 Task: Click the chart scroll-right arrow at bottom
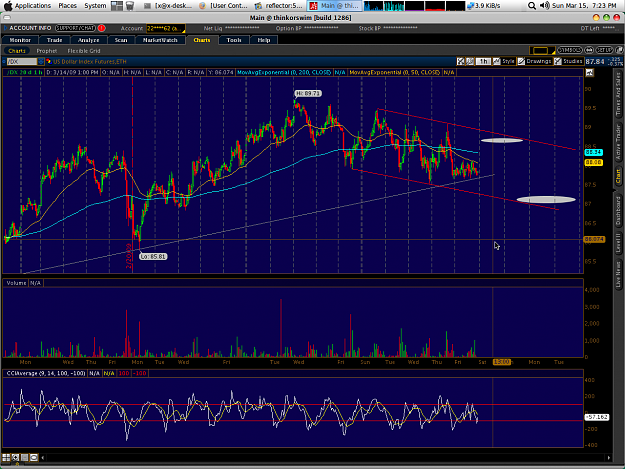point(609,458)
